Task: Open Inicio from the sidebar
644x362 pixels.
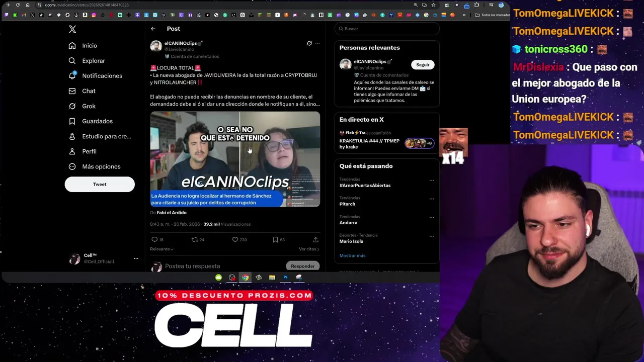Action: point(83,46)
